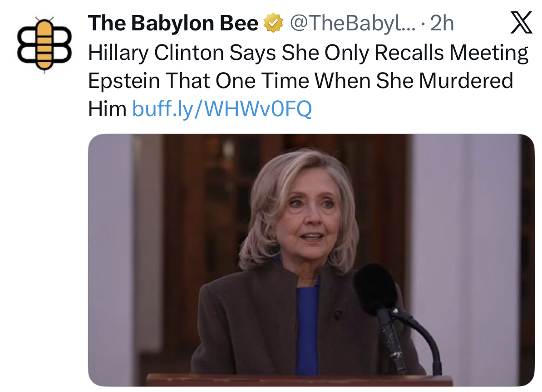Open The Babylon Bee profile name

coord(173,24)
